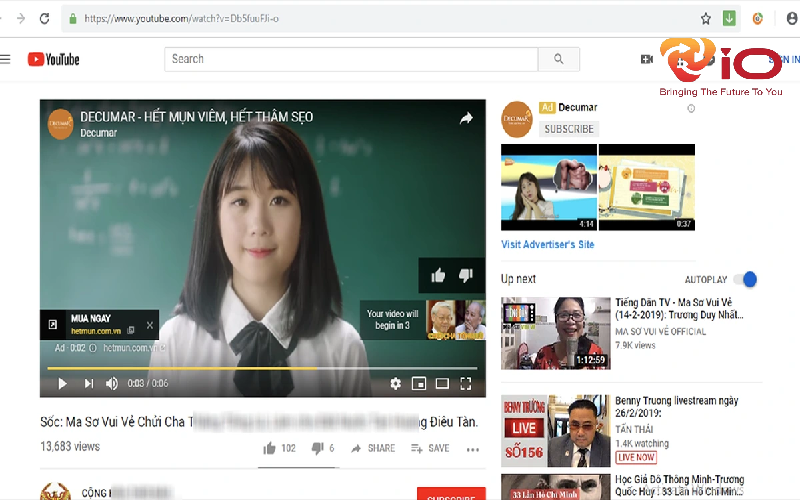
Task: Click the LIVE NOW badge
Action: 636,457
